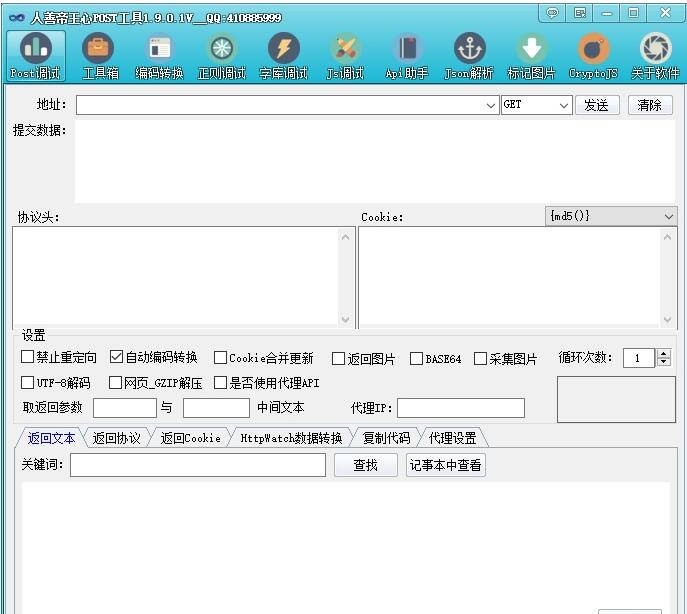The image size is (687, 614).
Task: Click into the 关键词 keyword input field
Action: [197, 465]
